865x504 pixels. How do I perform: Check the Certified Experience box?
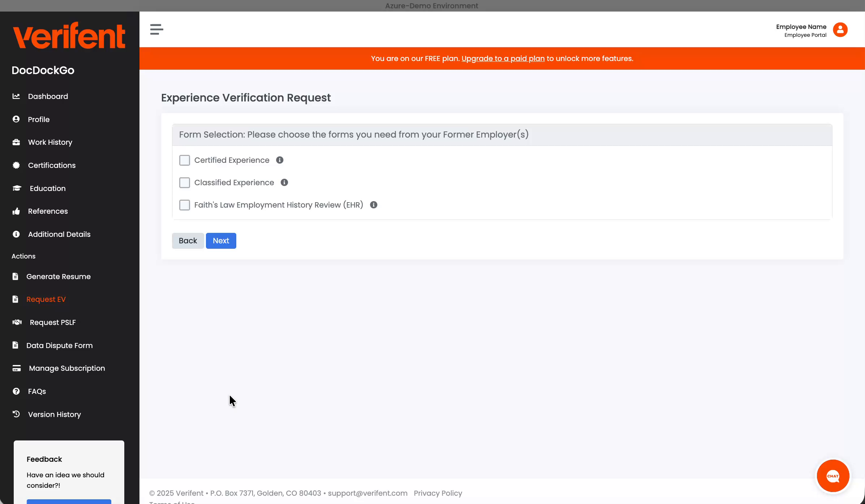coord(185,160)
